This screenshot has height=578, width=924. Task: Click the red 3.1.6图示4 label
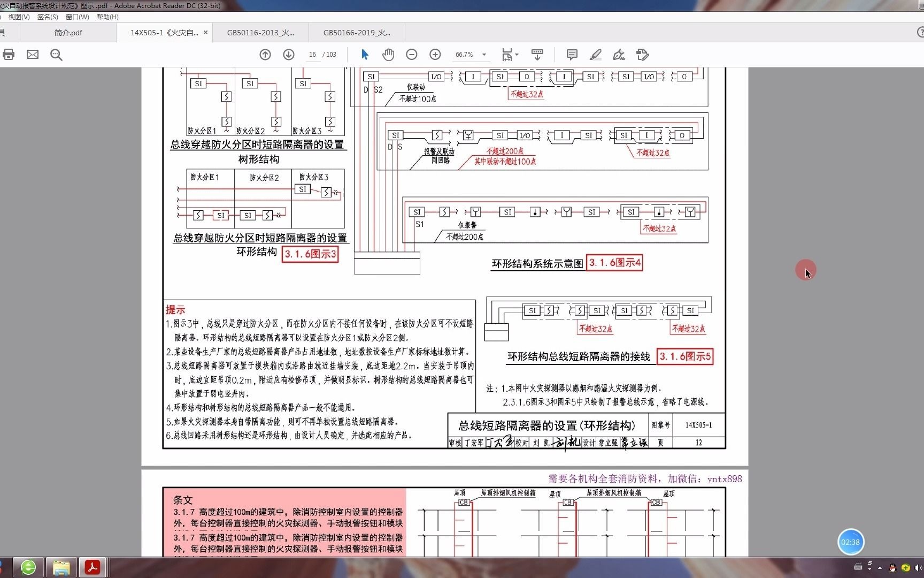click(x=614, y=263)
